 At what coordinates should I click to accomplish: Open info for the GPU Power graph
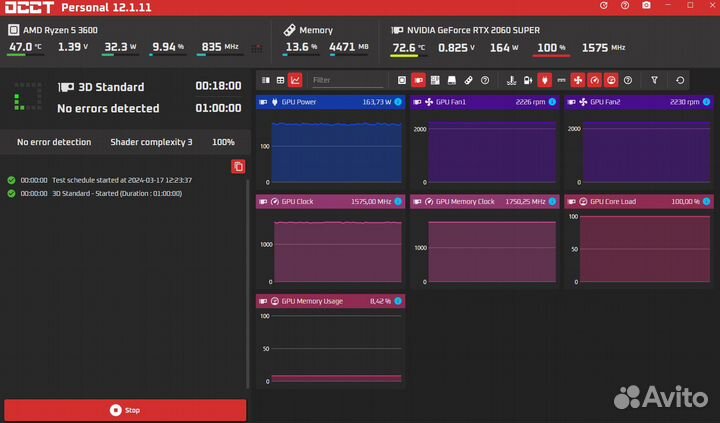click(398, 102)
